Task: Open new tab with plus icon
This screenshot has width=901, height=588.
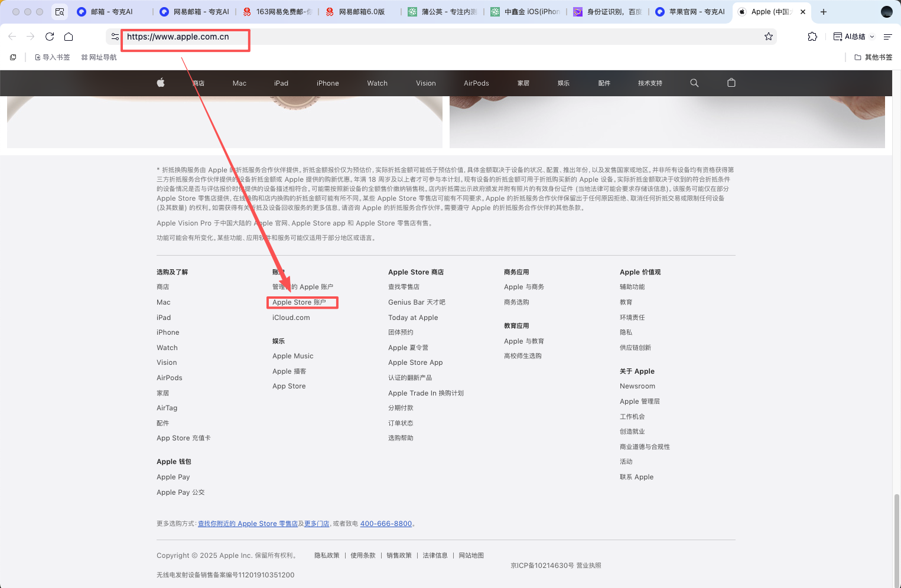Action: tap(824, 12)
